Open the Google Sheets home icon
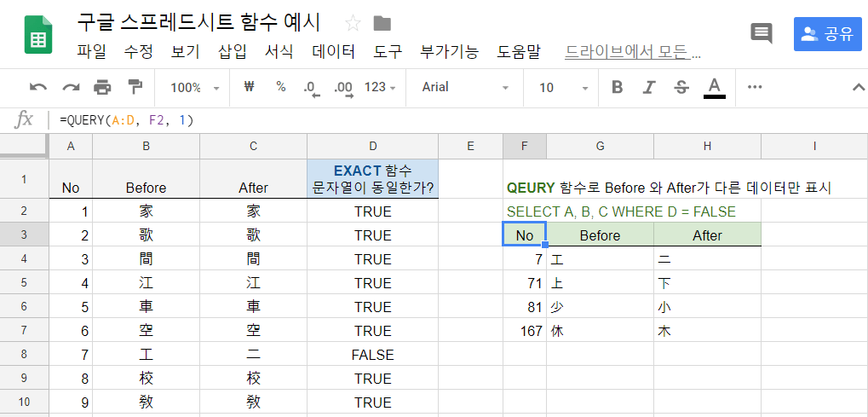868x417 pixels. [x=38, y=37]
